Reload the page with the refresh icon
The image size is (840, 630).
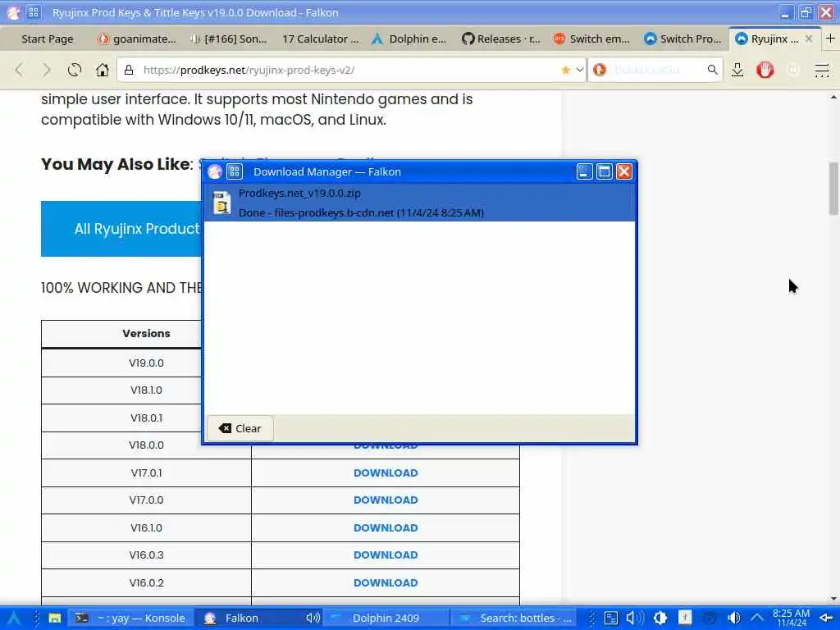[x=75, y=70]
